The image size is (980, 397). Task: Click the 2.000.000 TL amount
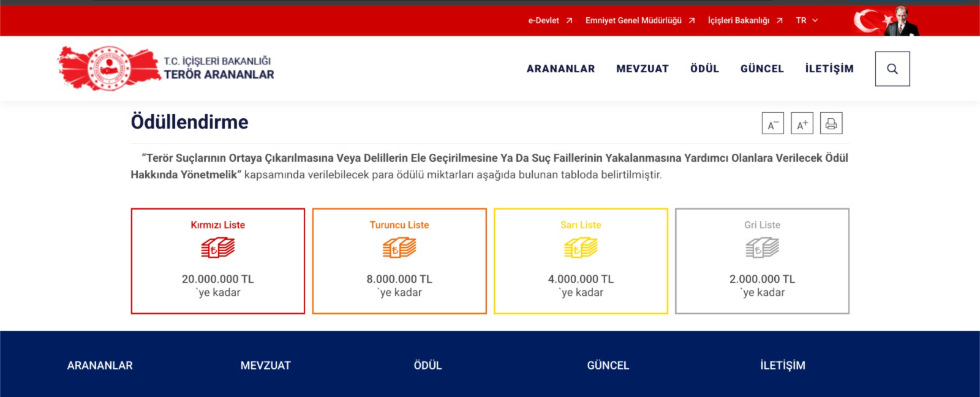coord(763,279)
